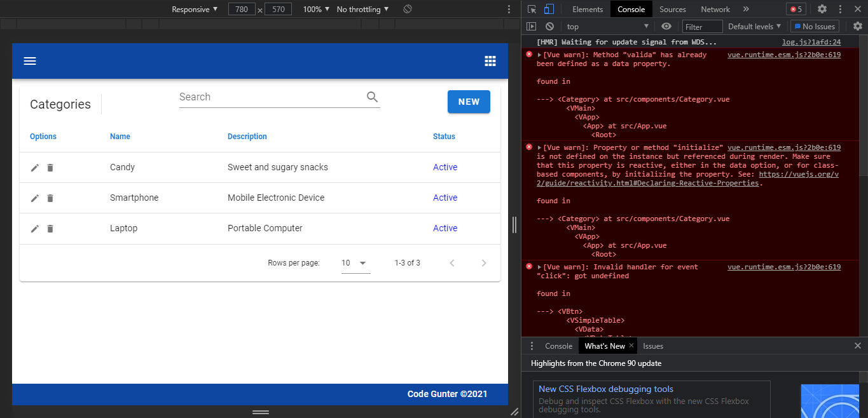The image size is (868, 418).
Task: Click the rotate viewport icon in device toolbar
Action: coord(407,9)
